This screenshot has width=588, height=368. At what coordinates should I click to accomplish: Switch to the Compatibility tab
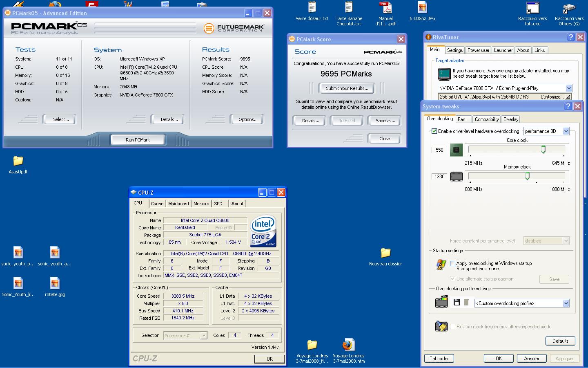click(486, 119)
